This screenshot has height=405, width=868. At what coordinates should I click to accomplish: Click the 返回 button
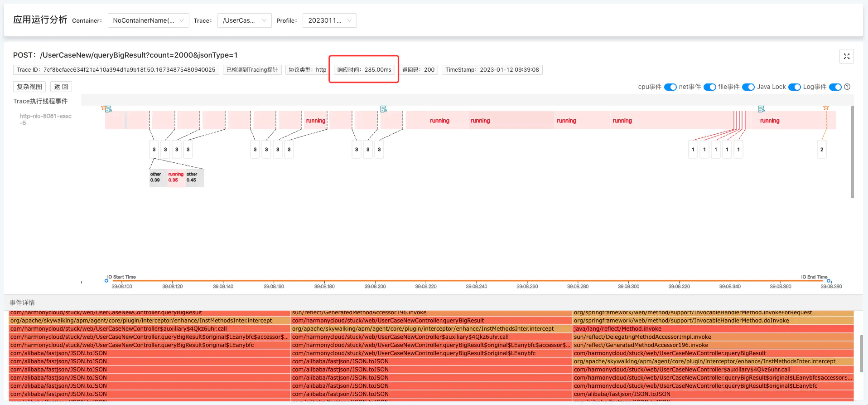(x=61, y=87)
